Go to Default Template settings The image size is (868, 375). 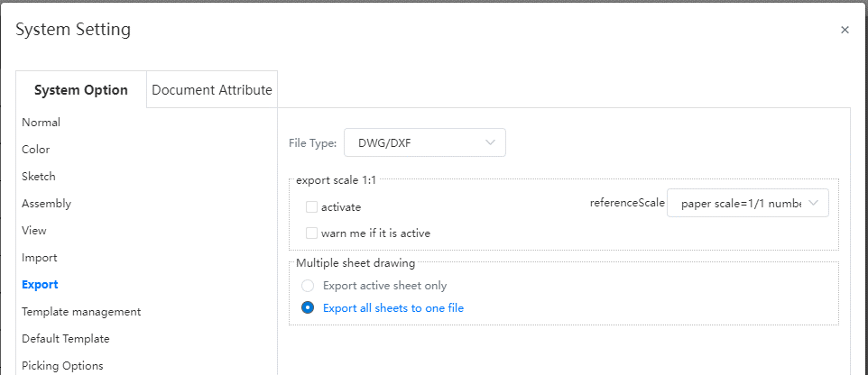coord(65,339)
